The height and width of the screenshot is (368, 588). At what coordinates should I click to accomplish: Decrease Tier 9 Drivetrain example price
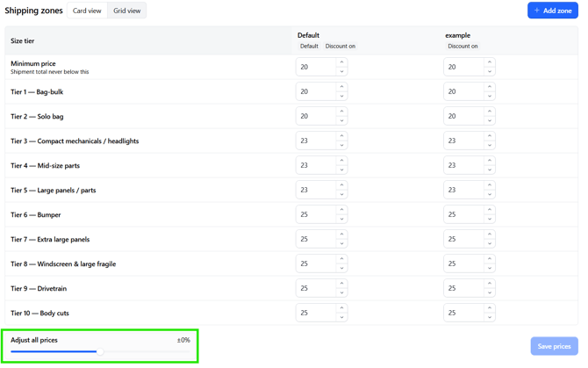(x=490, y=292)
